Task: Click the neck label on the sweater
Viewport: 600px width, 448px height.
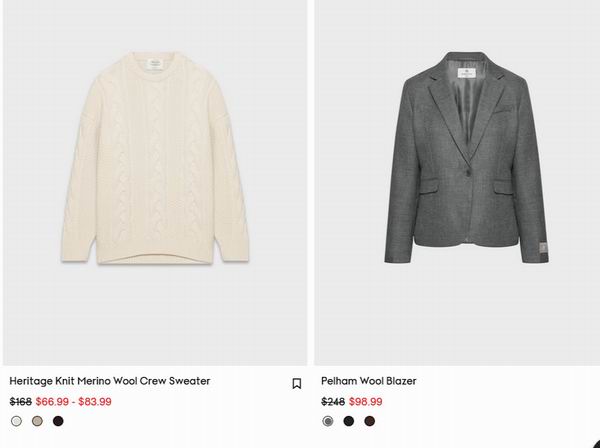Action: [x=154, y=63]
